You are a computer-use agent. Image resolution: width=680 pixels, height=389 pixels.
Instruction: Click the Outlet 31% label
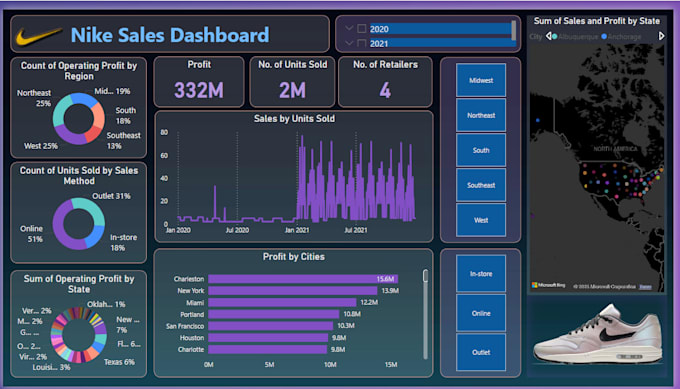111,196
